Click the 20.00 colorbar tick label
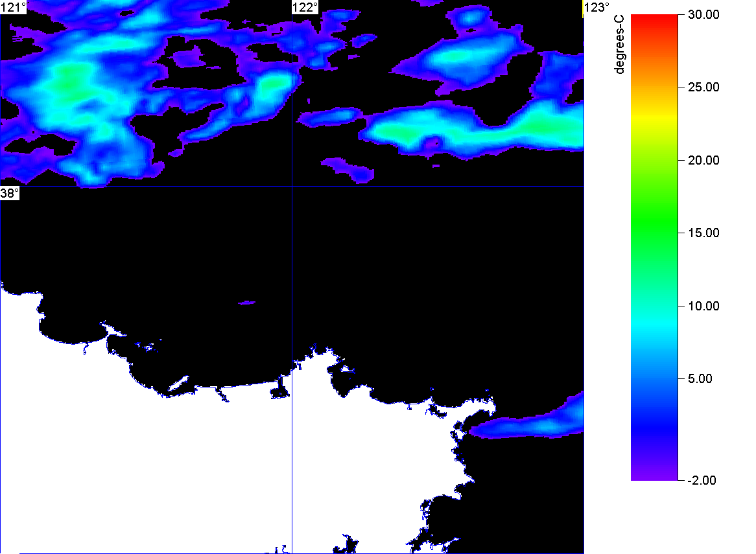 point(703,161)
